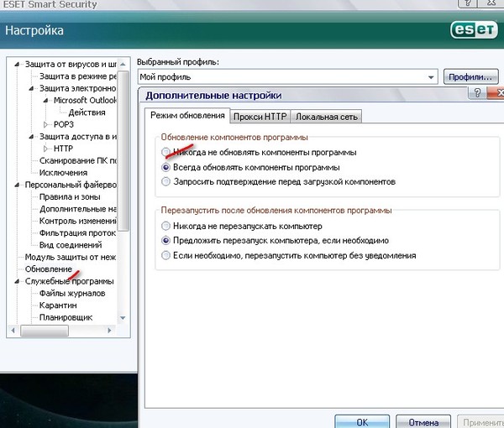Select Обновление in settings tree

(x=48, y=269)
